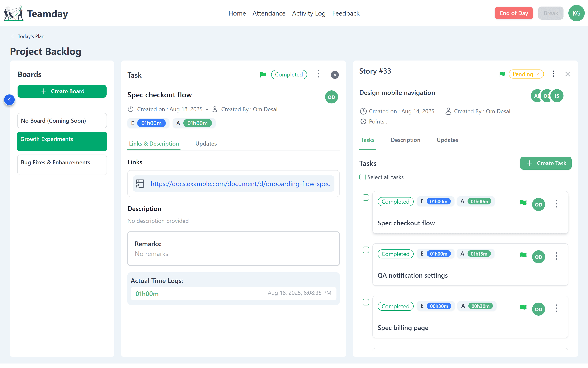588x368 pixels.
Task: Tick the checkbox for QA notification settings task
Action: click(x=366, y=250)
